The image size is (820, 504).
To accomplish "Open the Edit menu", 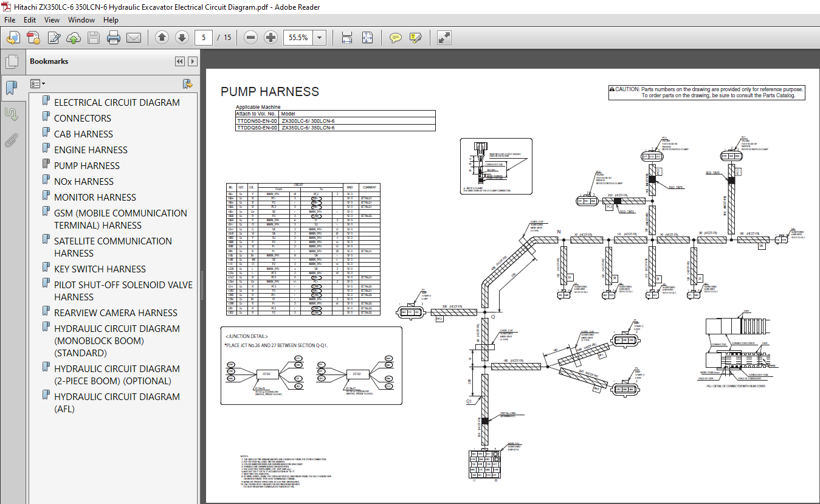I will click(x=30, y=20).
